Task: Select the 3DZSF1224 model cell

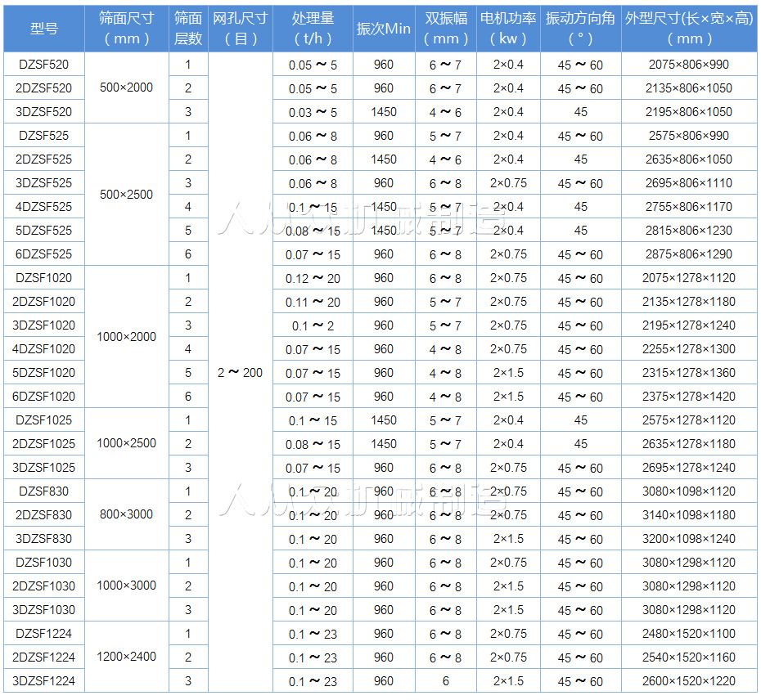Action: click(43, 681)
